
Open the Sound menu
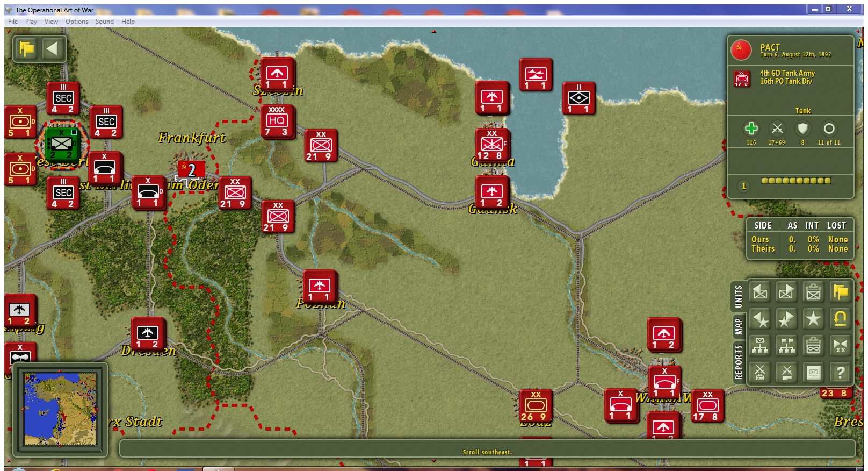point(105,22)
